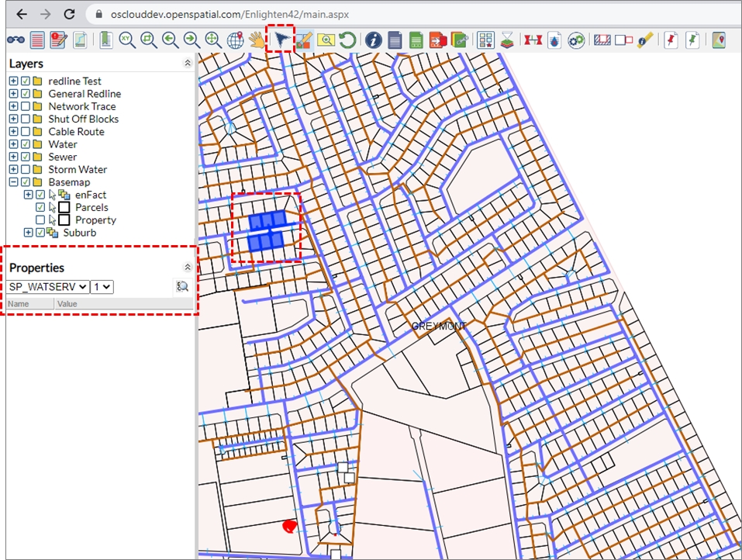The width and height of the screenshot is (742, 560).
Task: Click the zoom to feature icon in Properties
Action: pos(182,286)
